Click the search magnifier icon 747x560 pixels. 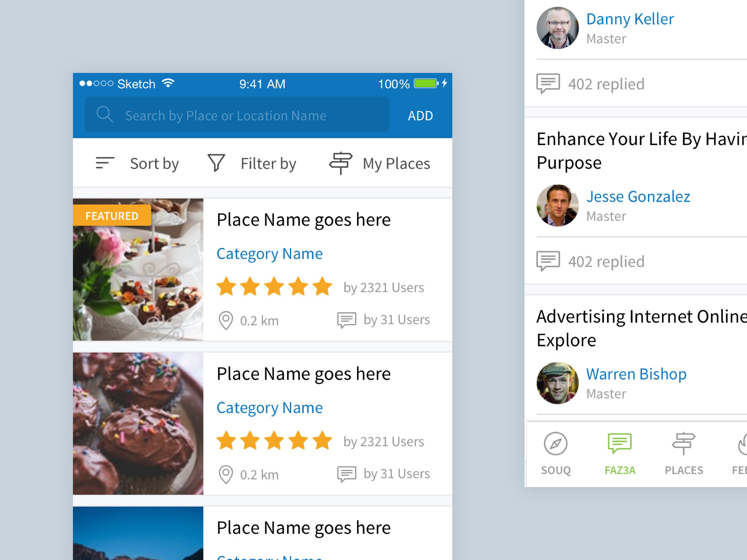104,114
